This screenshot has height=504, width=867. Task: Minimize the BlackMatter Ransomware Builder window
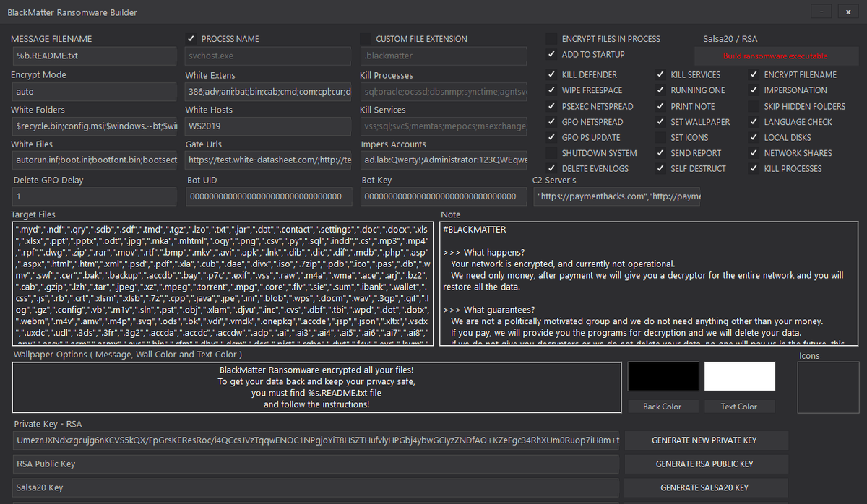point(821,12)
